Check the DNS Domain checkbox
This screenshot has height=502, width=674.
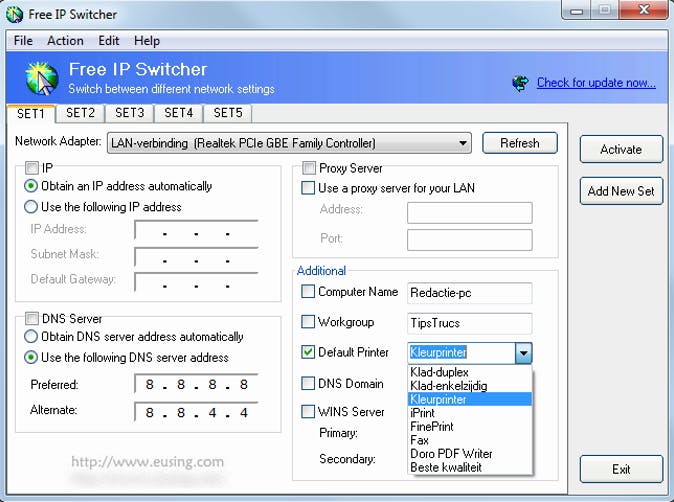point(308,383)
